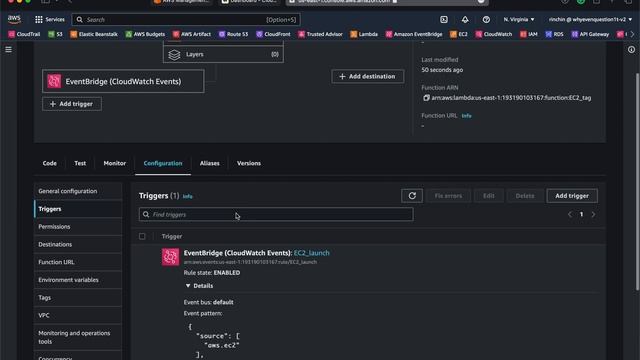Switch to the Versions tab

[249, 163]
